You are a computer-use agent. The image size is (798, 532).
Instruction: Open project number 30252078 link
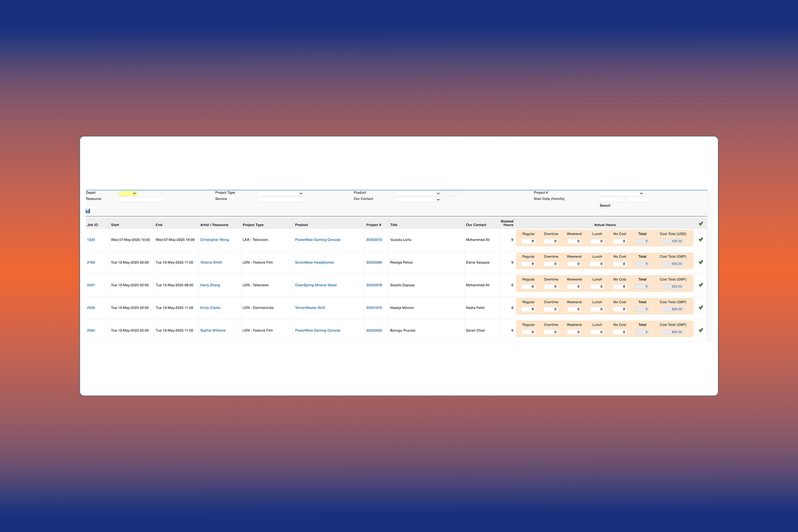coord(374,285)
